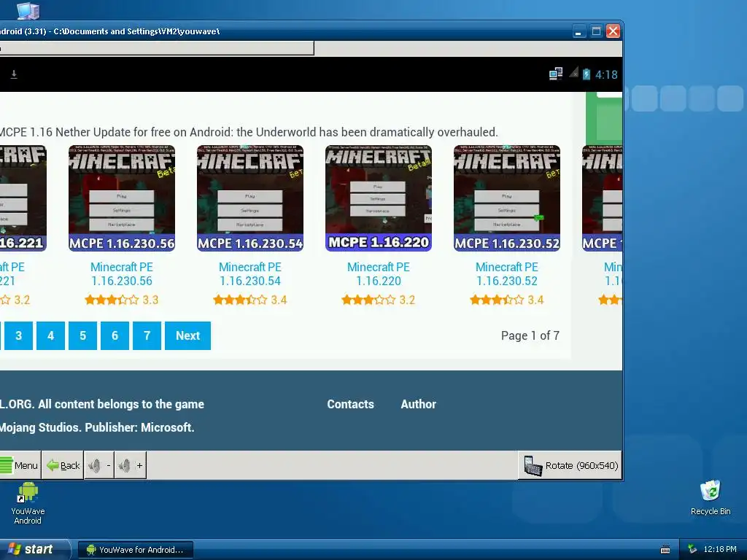747x560 pixels.
Task: Go to page 6
Action: coord(115,335)
